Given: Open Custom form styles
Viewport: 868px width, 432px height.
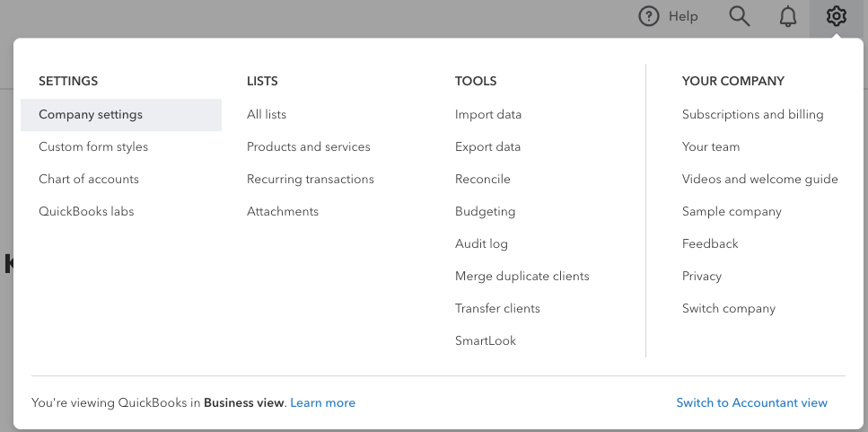Looking at the screenshot, I should click(93, 146).
